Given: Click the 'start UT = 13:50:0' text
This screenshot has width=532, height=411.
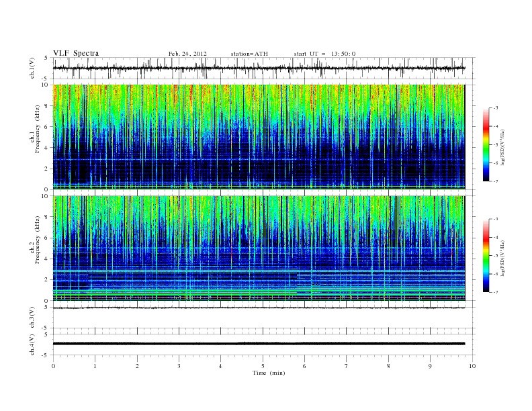Looking at the screenshot, I should 324,54.
